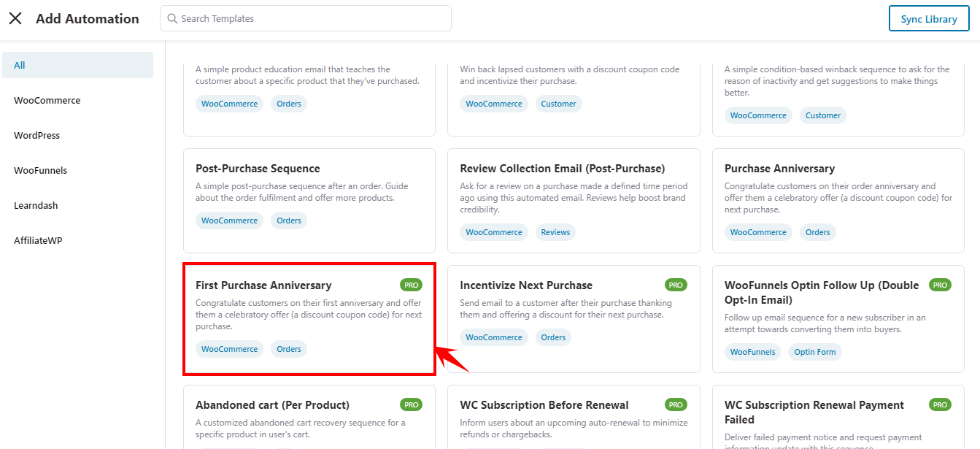Click the Customer tag on the winback template
Screen dimensions: 980x449
pyautogui.click(x=558, y=103)
